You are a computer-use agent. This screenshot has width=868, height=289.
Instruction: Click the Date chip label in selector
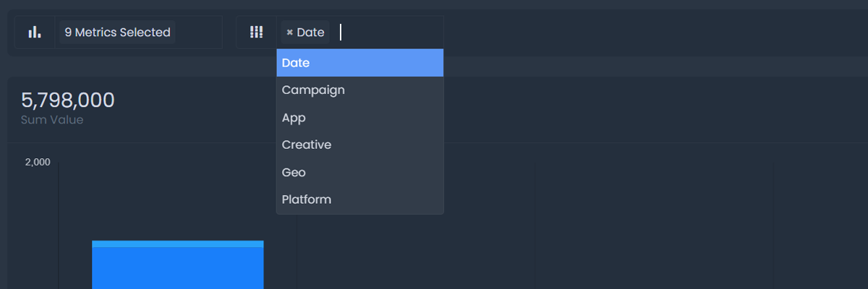tap(310, 33)
